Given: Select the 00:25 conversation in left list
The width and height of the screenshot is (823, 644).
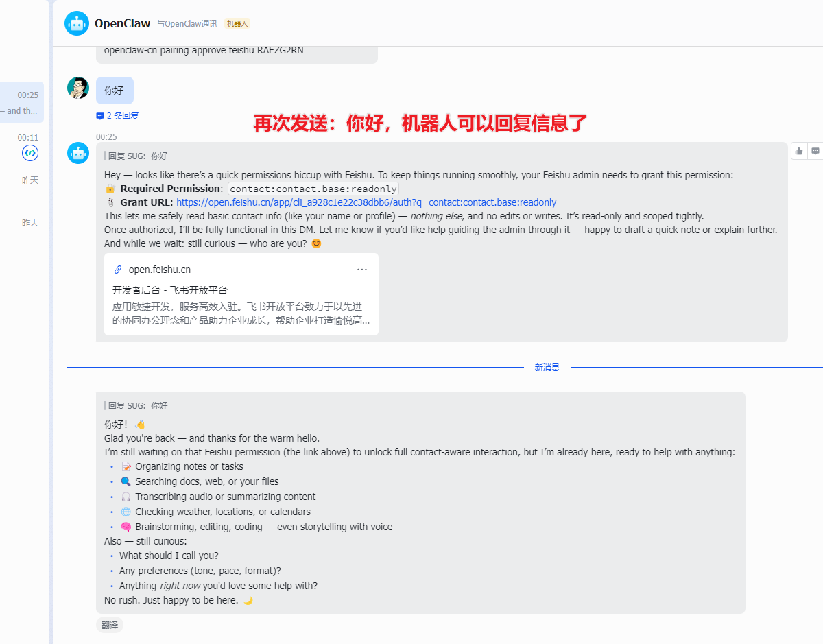Looking at the screenshot, I should [x=22, y=102].
